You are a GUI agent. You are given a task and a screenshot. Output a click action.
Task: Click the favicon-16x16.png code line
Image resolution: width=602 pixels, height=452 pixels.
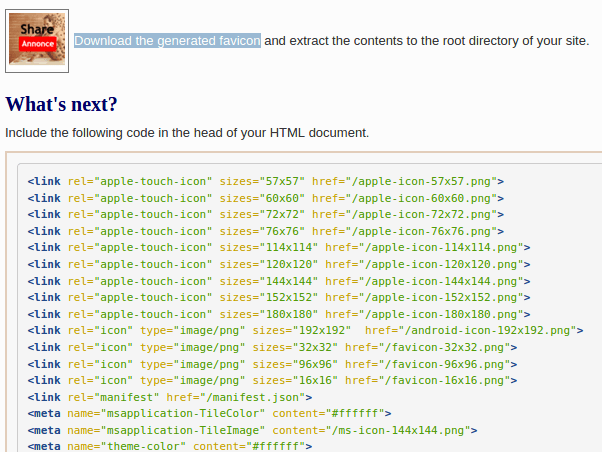coord(272,380)
